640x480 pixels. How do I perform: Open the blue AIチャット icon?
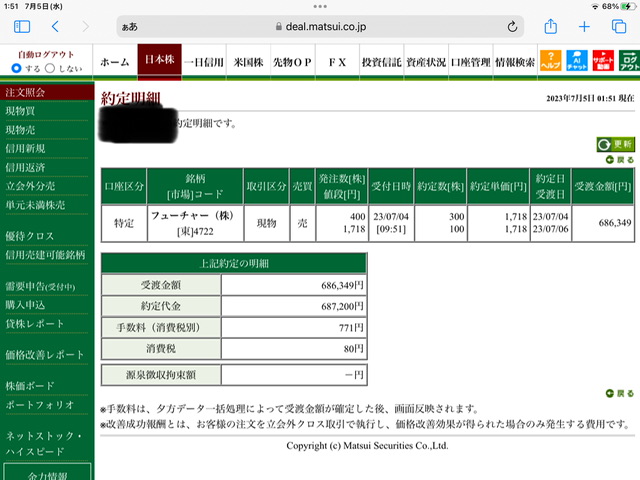577,61
